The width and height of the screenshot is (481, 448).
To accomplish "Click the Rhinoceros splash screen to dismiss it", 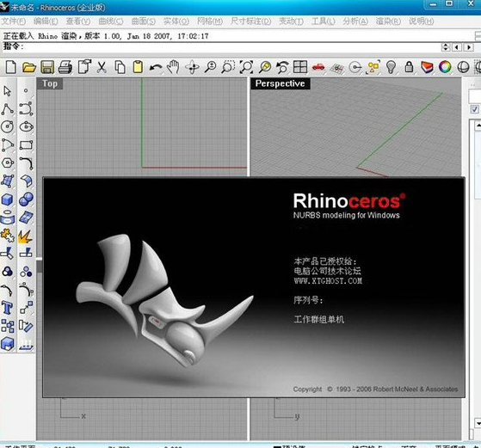I will click(254, 287).
